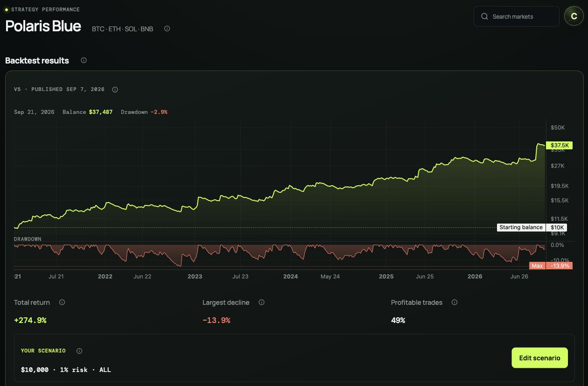Click the -13.9% largest decline value
This screenshot has width=588, height=386.
coord(216,320)
